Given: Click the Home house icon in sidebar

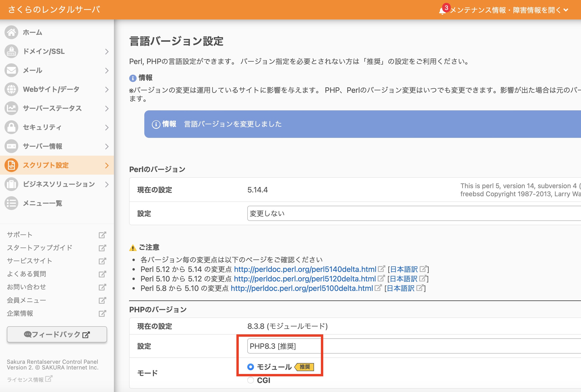Looking at the screenshot, I should pyautogui.click(x=11, y=32).
